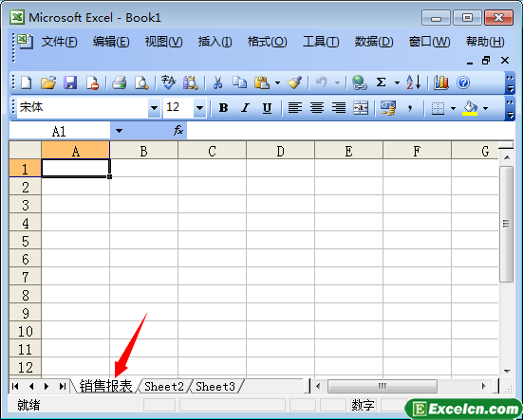The image size is (523, 420).
Task: Click the yellow fill color button
Action: coord(470,108)
